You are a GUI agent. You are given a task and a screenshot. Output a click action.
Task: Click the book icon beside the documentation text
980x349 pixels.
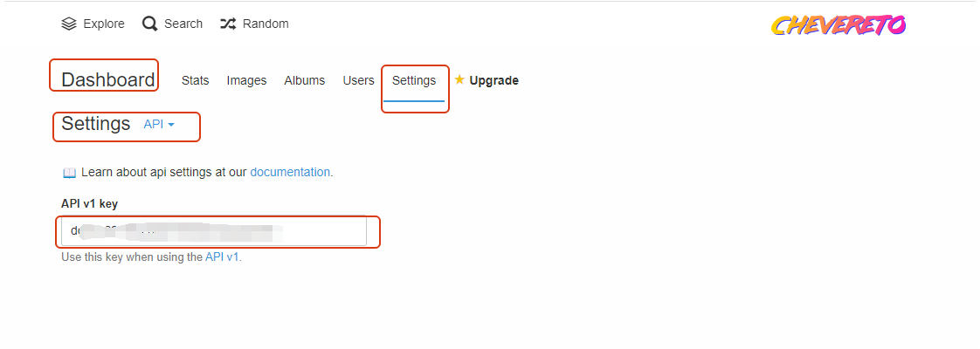point(69,173)
